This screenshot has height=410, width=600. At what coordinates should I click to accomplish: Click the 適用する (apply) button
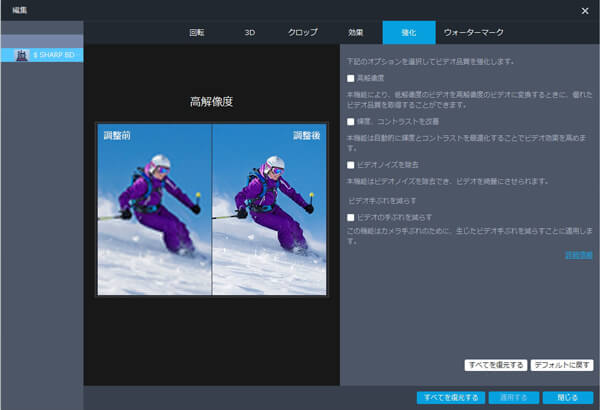click(514, 398)
